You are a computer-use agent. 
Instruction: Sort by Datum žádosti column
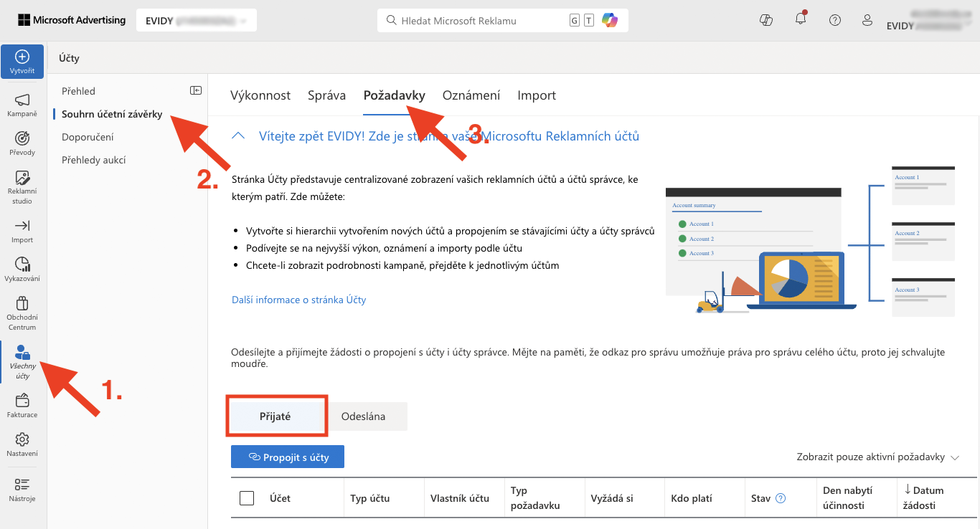pyautogui.click(x=924, y=498)
